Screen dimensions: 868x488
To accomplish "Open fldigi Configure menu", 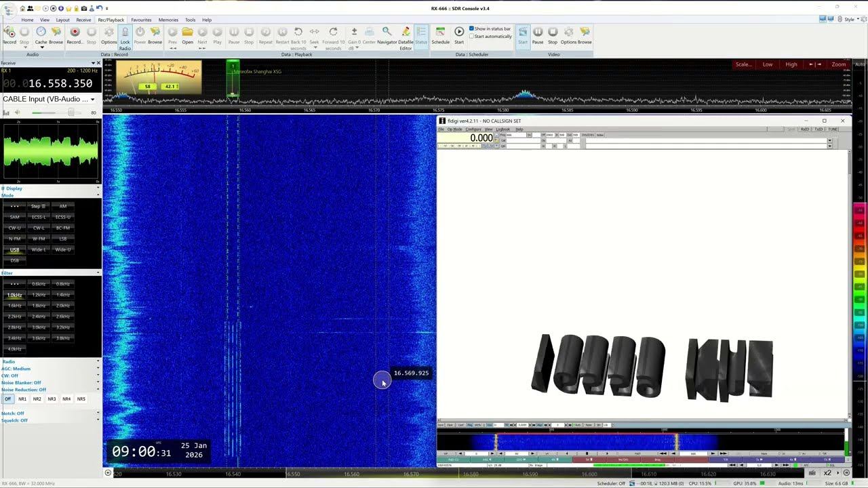I will pos(473,129).
